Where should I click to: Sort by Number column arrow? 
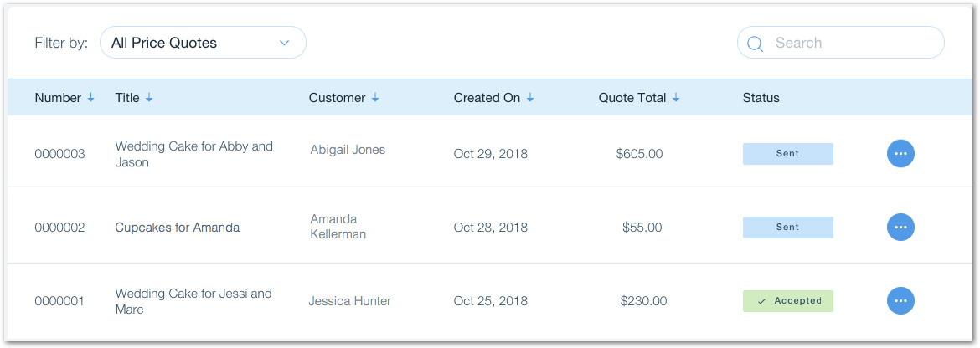coord(90,98)
